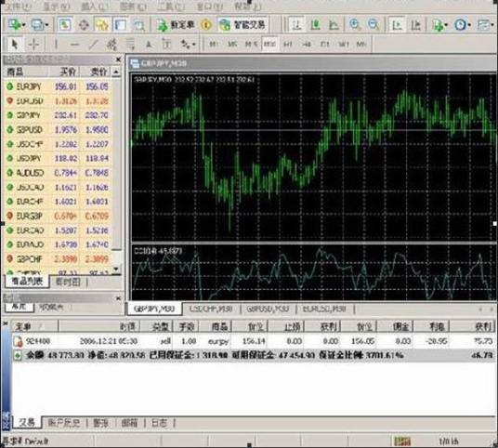Select the crosshair tool

(33, 45)
